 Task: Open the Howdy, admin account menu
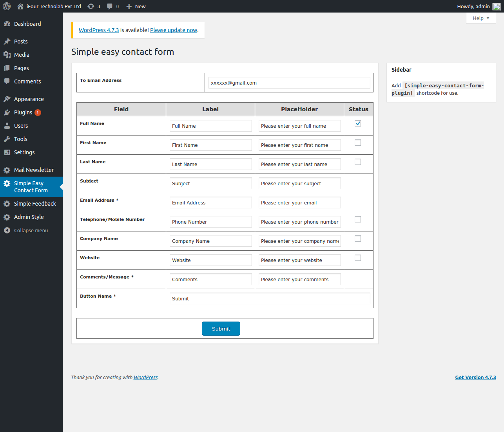479,6
